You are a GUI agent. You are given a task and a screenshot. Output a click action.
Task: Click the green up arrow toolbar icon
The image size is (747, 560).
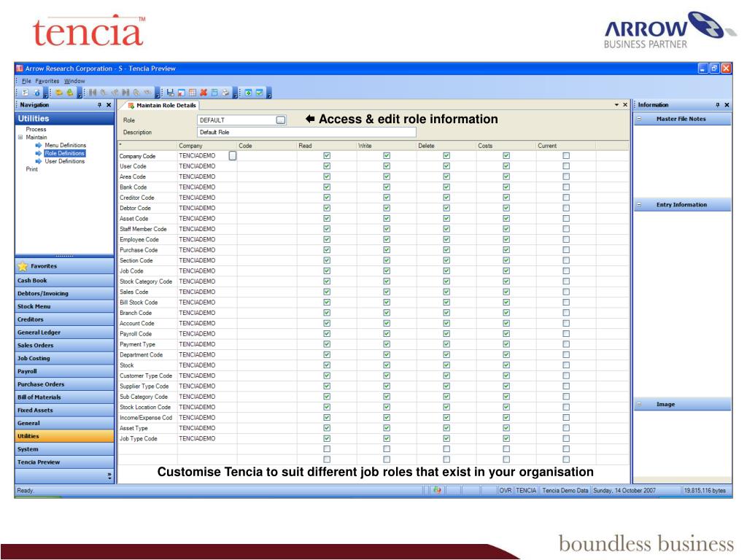click(x=70, y=93)
